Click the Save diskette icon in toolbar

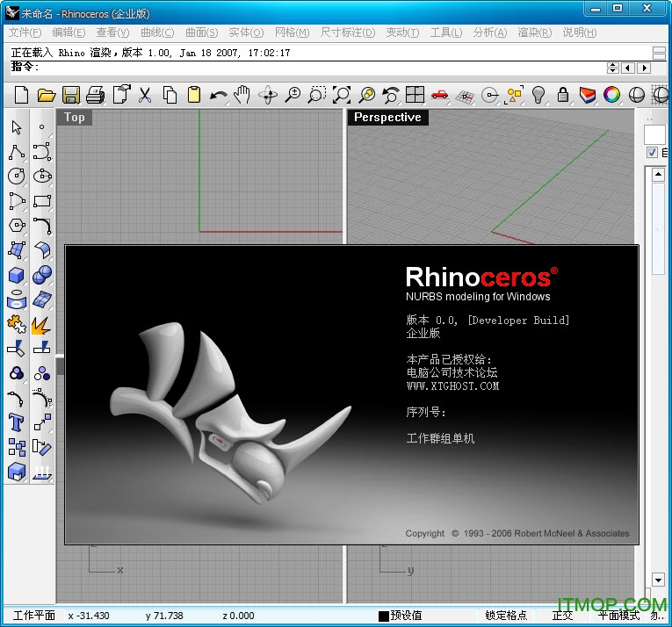pyautogui.click(x=70, y=95)
